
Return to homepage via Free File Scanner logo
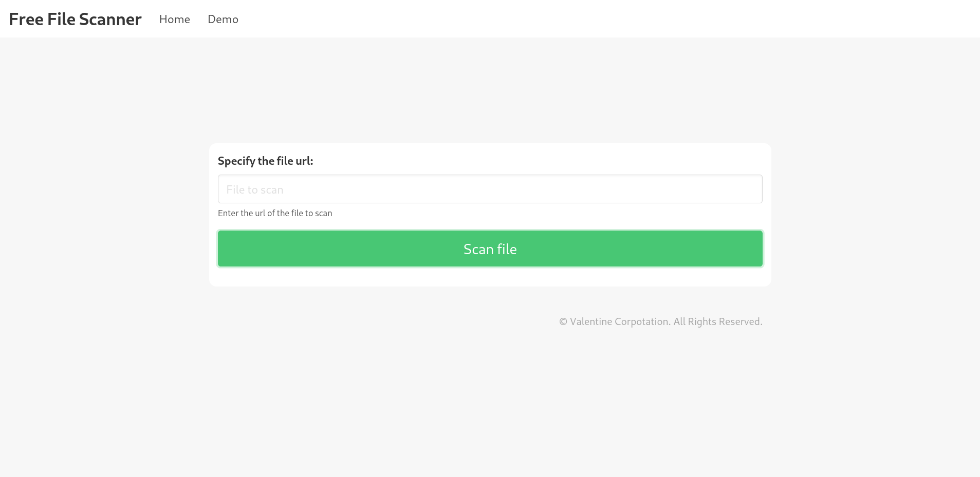pyautogui.click(x=75, y=19)
